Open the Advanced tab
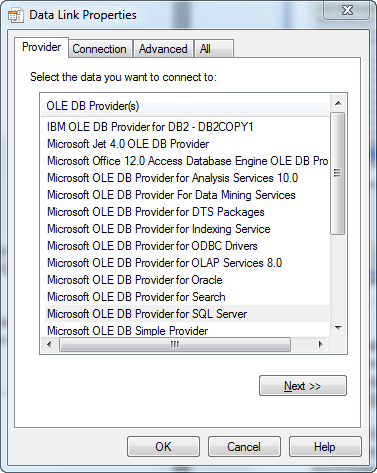Screen dimensions: 377x473 click(163, 49)
